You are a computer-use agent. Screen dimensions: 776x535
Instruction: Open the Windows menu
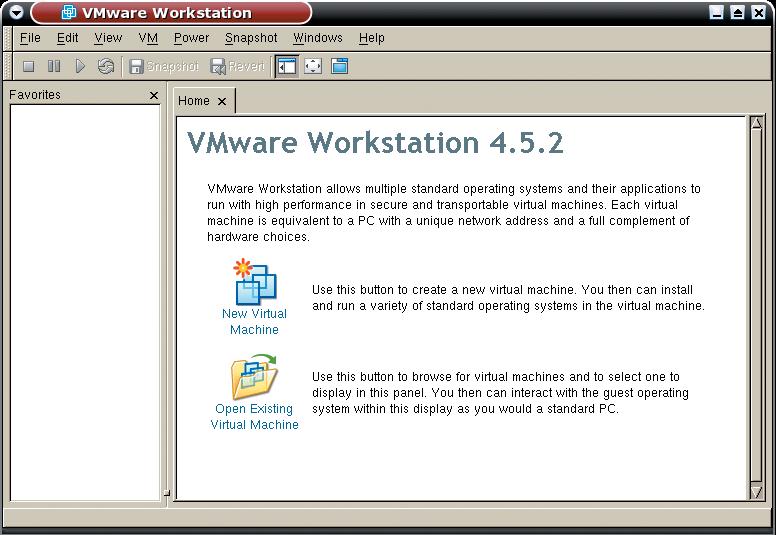(x=318, y=38)
